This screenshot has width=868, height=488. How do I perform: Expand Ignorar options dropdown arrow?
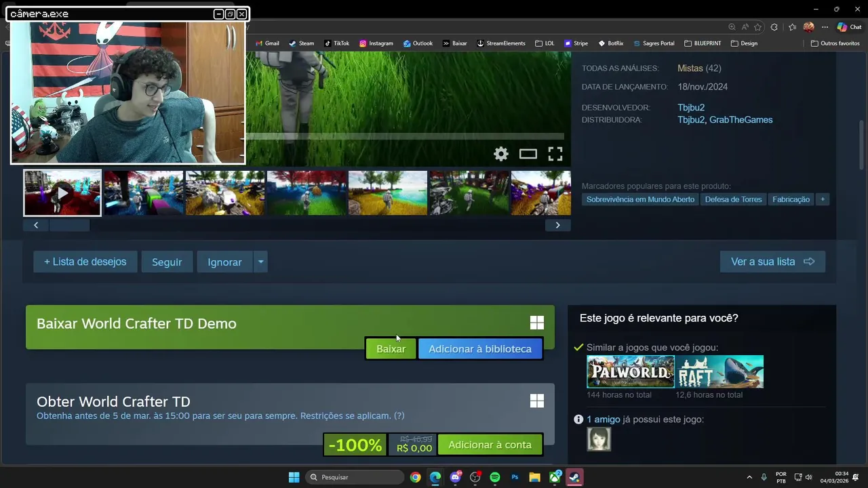point(260,262)
